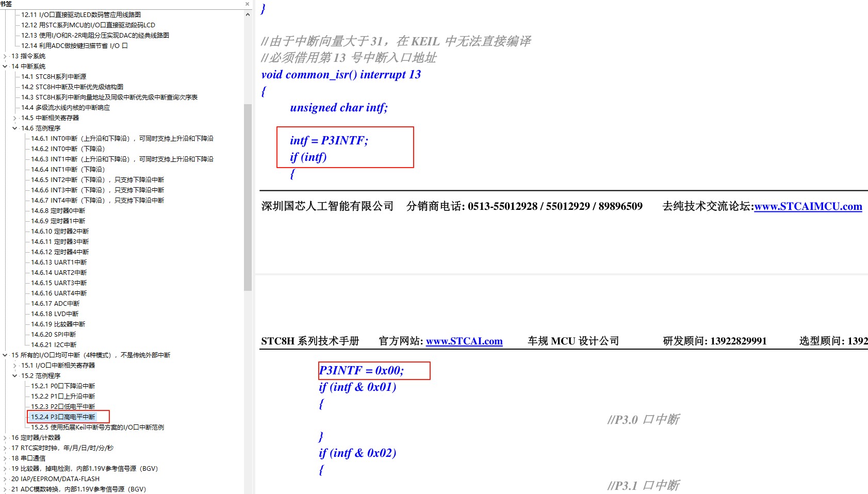Expand section 14.5 中断相关寄存器
The image size is (868, 494).
click(x=15, y=118)
